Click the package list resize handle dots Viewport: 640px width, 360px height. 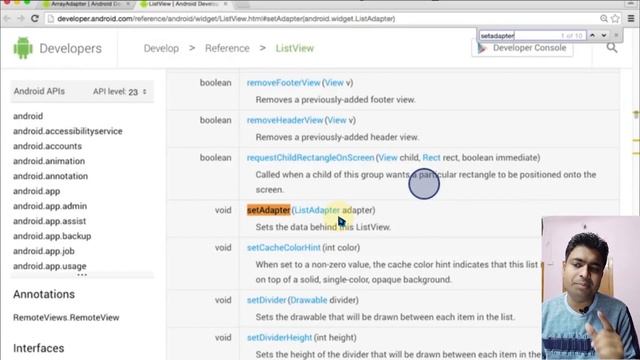(82, 275)
